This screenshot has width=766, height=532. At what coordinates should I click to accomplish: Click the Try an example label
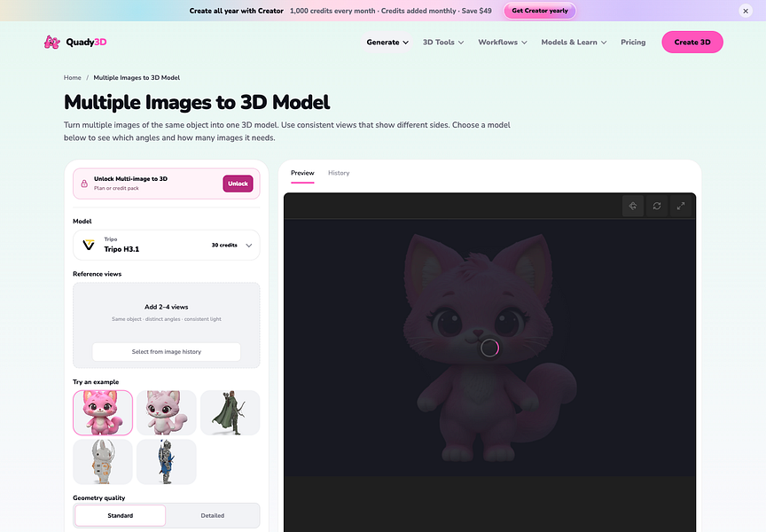point(96,382)
